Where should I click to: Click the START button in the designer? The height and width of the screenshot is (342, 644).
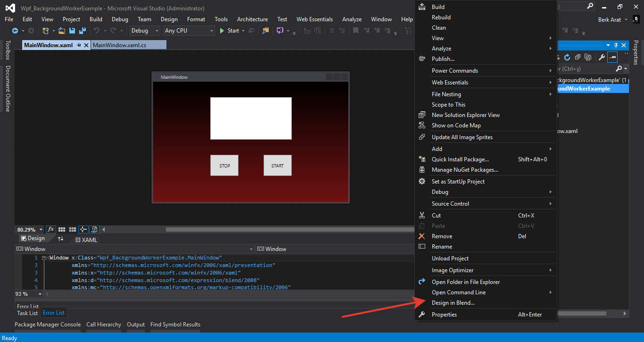coord(278,166)
